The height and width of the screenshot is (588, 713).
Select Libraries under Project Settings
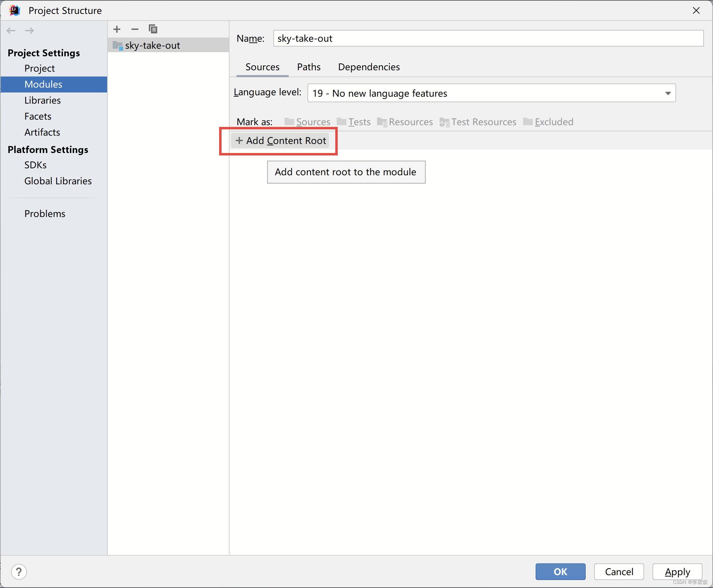coord(42,100)
